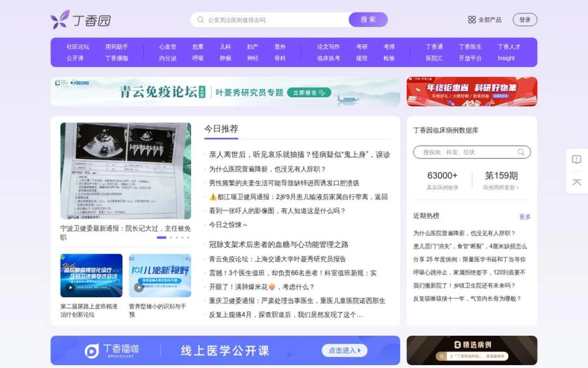Click the 丁香园 logo
This screenshot has height=368, width=588.
coord(81,19)
